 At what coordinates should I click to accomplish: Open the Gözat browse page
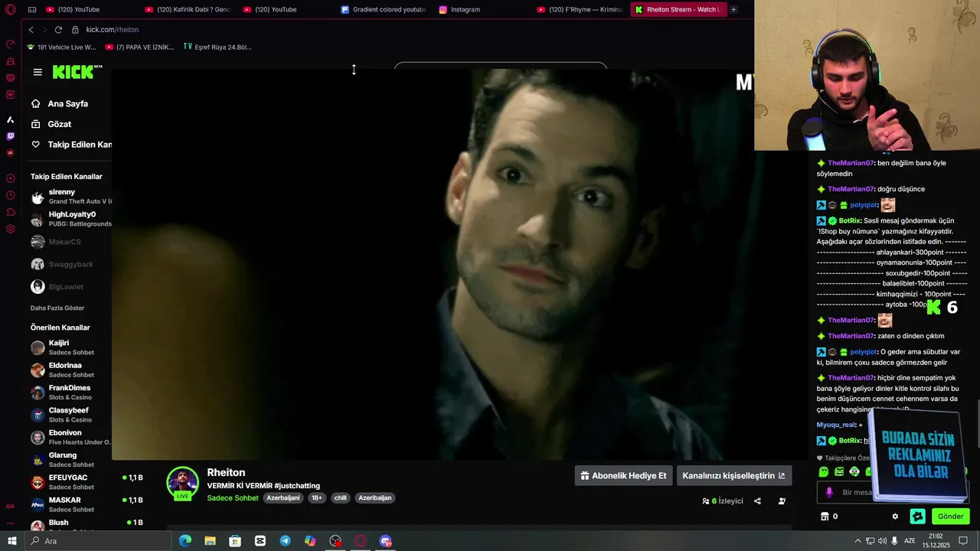click(51, 124)
